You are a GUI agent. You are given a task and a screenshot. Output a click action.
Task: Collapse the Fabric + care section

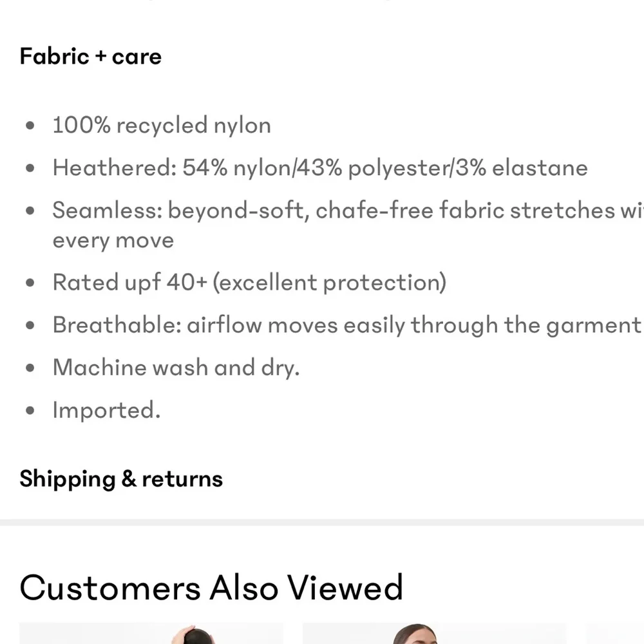pyautogui.click(x=91, y=57)
